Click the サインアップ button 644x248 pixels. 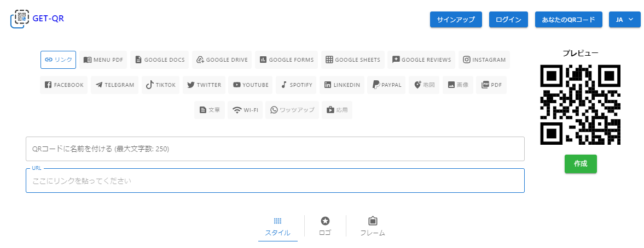(455, 20)
